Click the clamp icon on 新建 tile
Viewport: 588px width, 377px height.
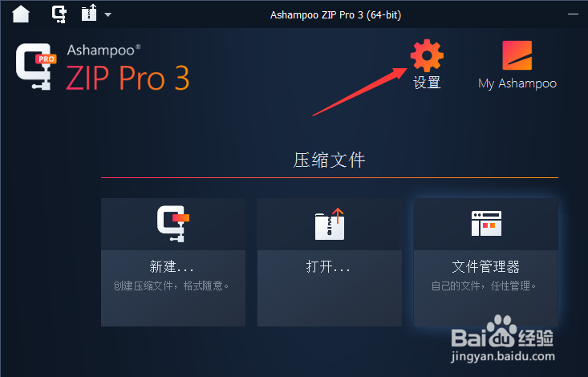click(173, 224)
